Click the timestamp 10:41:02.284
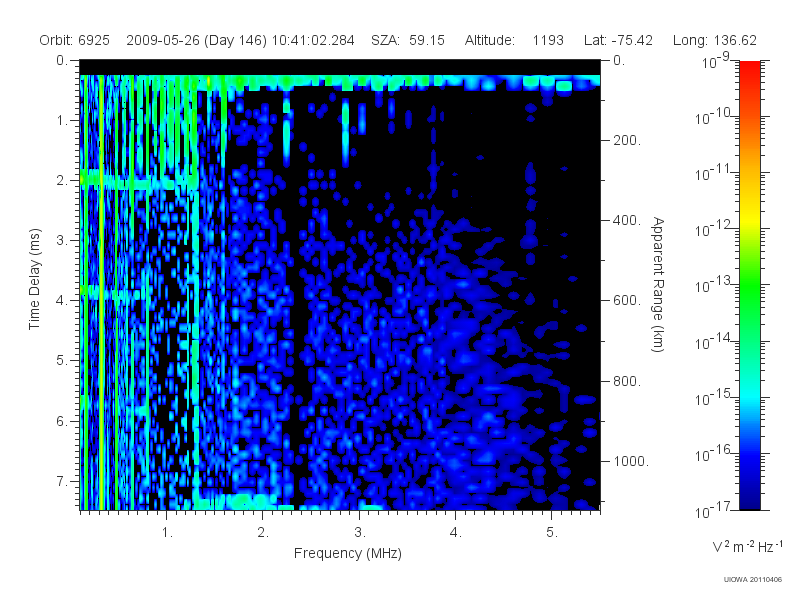 (x=313, y=40)
